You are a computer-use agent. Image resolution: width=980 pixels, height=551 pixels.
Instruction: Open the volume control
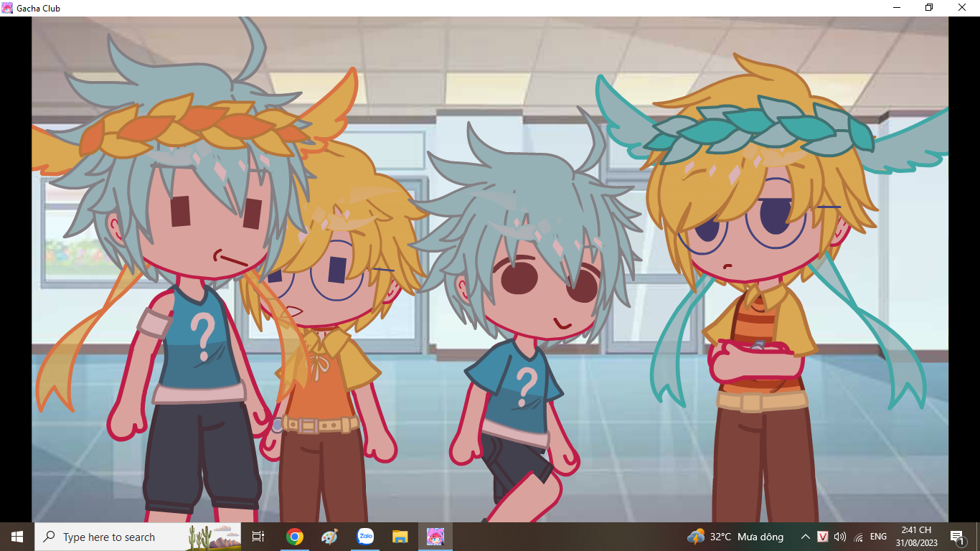(840, 537)
